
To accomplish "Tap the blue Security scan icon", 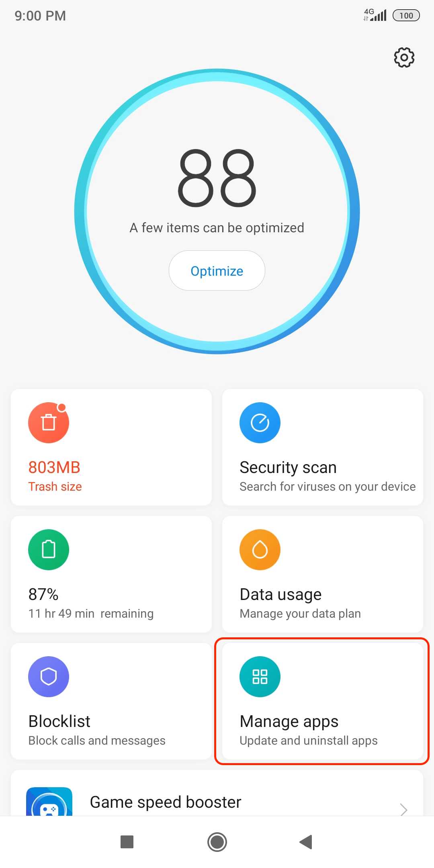I will coord(260,423).
